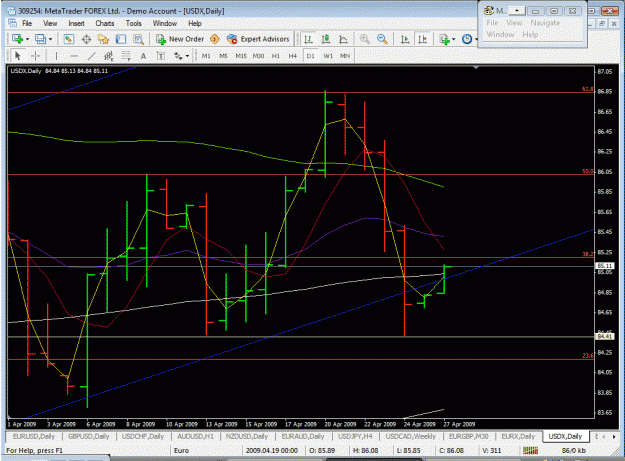
Task: Switch timeframe to H1
Action: click(x=275, y=56)
